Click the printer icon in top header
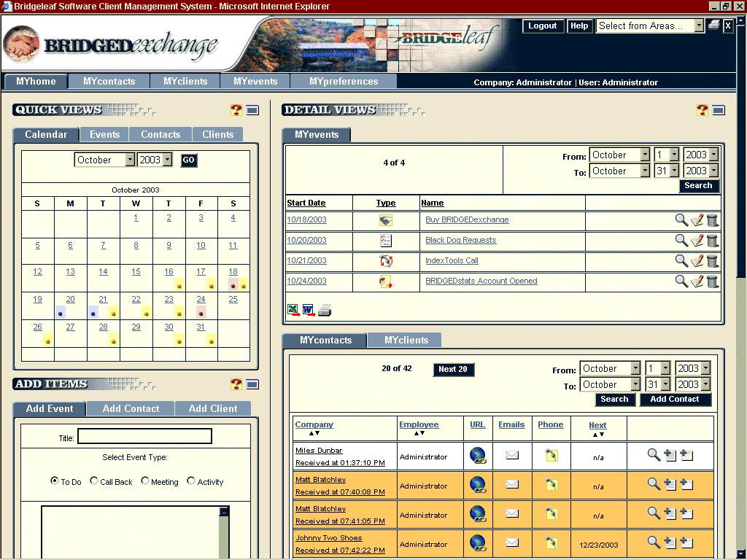Viewport: 747px width, 560px height. pos(713,26)
